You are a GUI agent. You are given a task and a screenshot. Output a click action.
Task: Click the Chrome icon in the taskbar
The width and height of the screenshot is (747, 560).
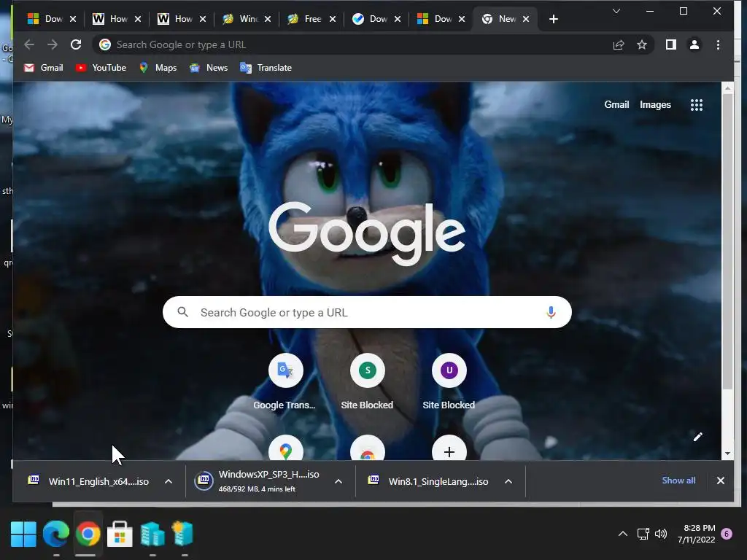pyautogui.click(x=88, y=534)
